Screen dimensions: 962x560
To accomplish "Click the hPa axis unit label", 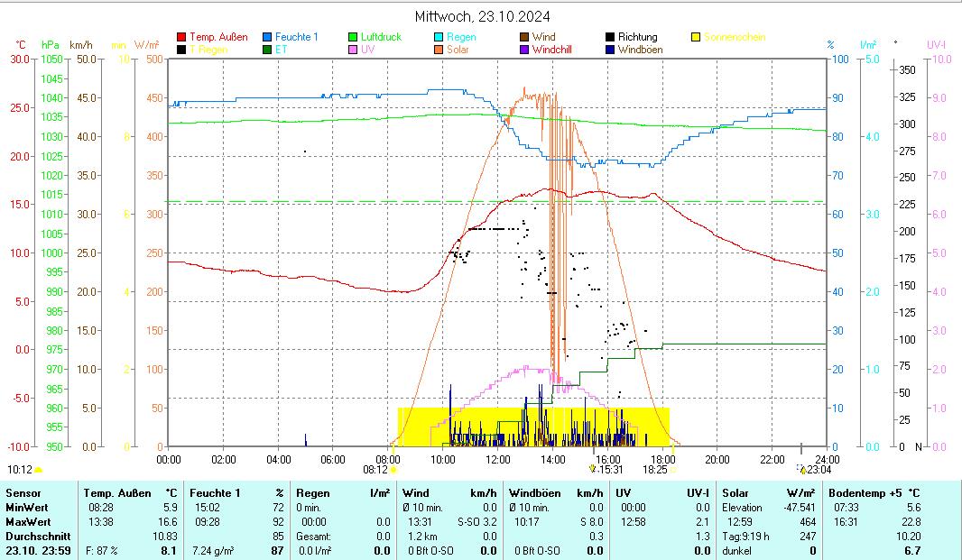I will tap(51, 45).
